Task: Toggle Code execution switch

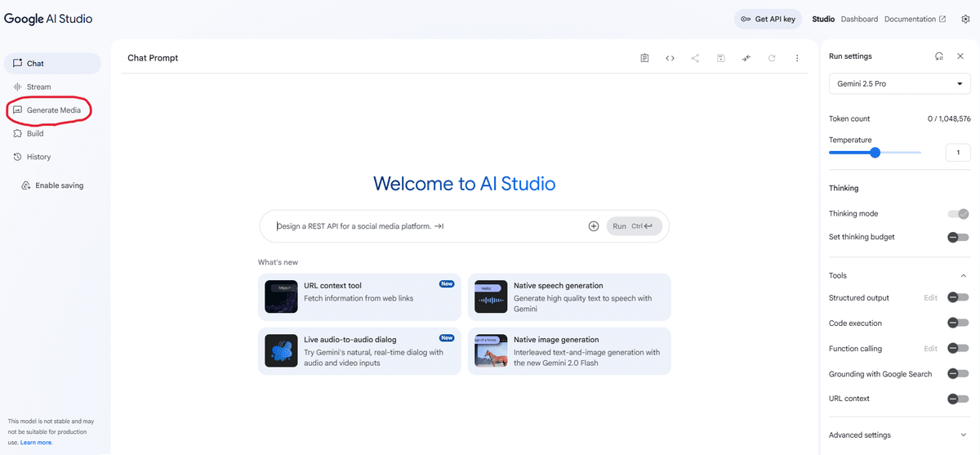Action: pos(958,323)
